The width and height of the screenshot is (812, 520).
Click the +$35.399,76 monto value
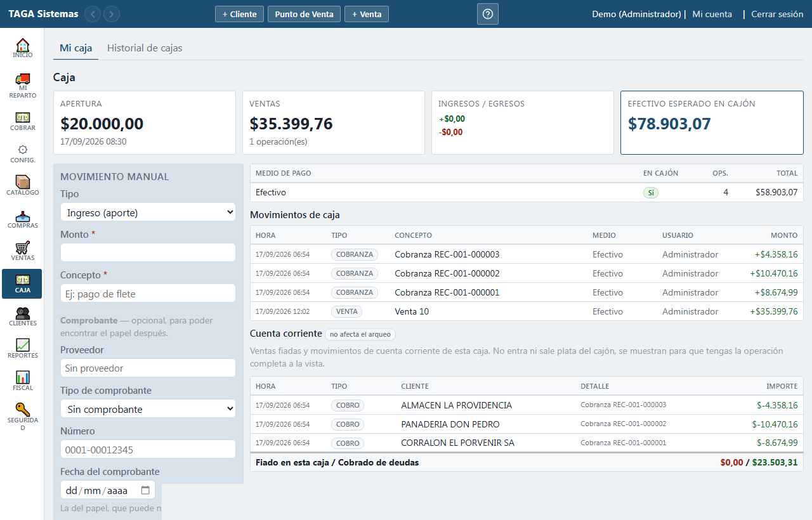[774, 311]
